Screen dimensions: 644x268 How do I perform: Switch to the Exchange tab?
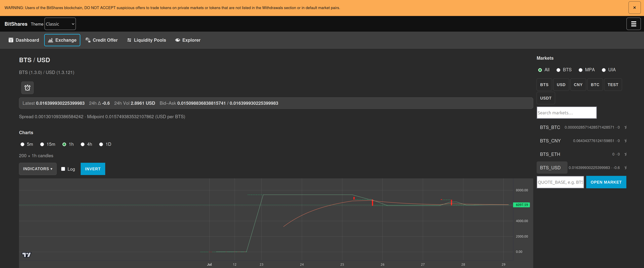tap(62, 40)
